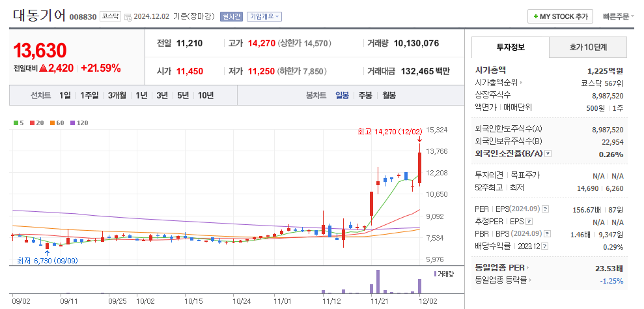
Task: Click the 최고 14,270 (12/02) chart label
Action: coord(390,132)
